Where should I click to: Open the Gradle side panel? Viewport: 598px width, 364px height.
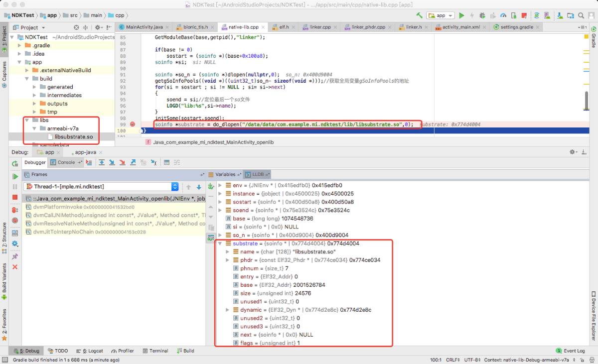click(594, 38)
